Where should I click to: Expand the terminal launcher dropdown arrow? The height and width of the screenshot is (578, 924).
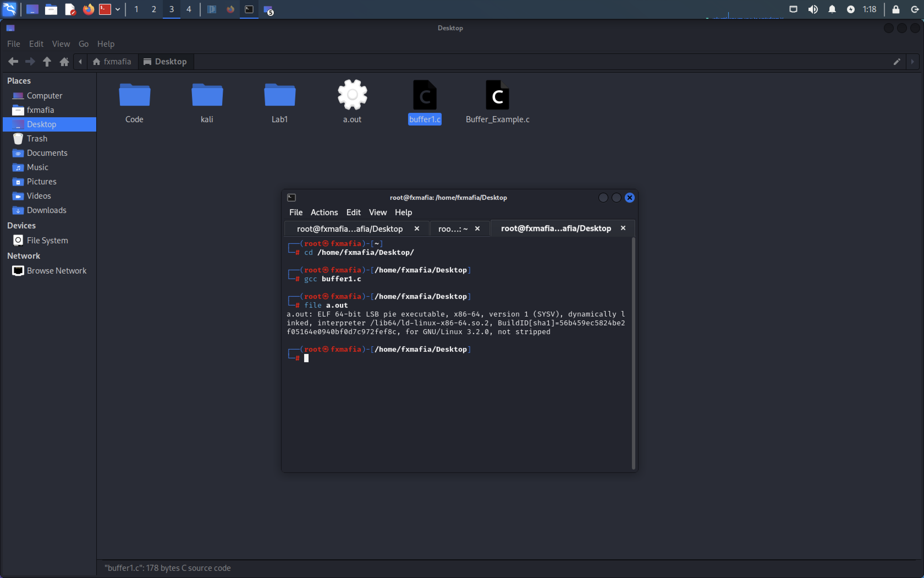118,9
